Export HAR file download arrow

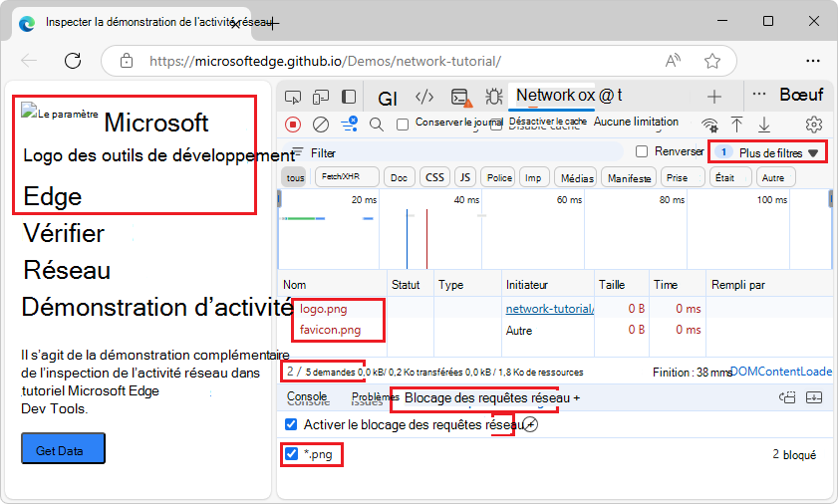(764, 125)
